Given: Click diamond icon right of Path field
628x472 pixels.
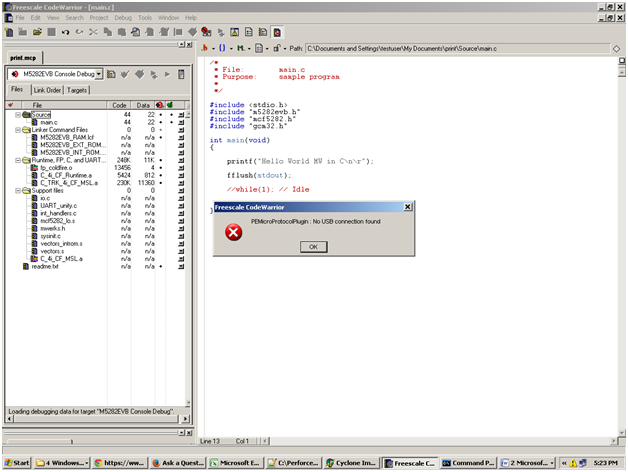Looking at the screenshot, I should pos(616,48).
